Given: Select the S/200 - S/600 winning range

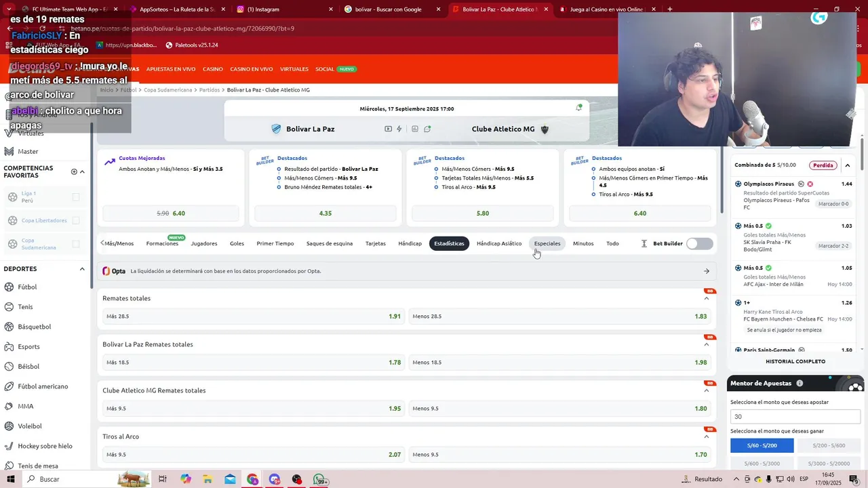Looking at the screenshot, I should pyautogui.click(x=829, y=445).
